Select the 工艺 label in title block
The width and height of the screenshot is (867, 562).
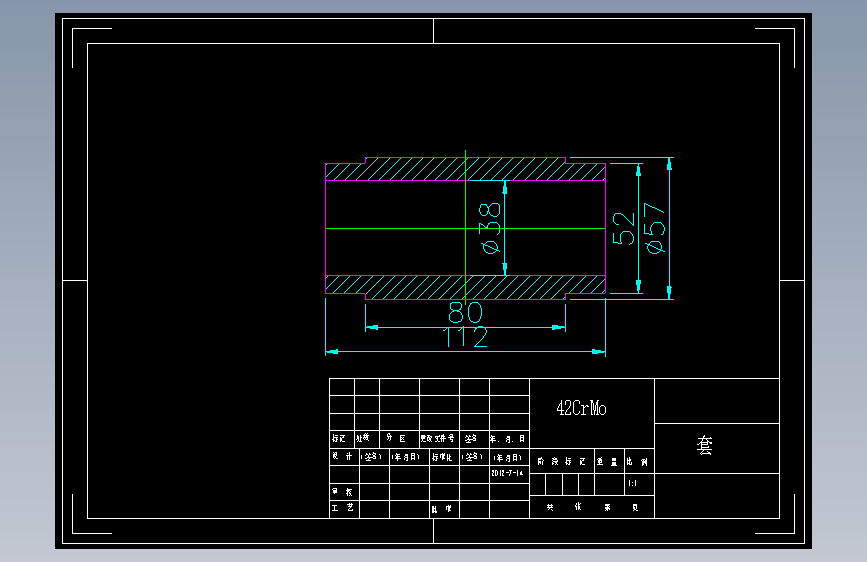342,507
